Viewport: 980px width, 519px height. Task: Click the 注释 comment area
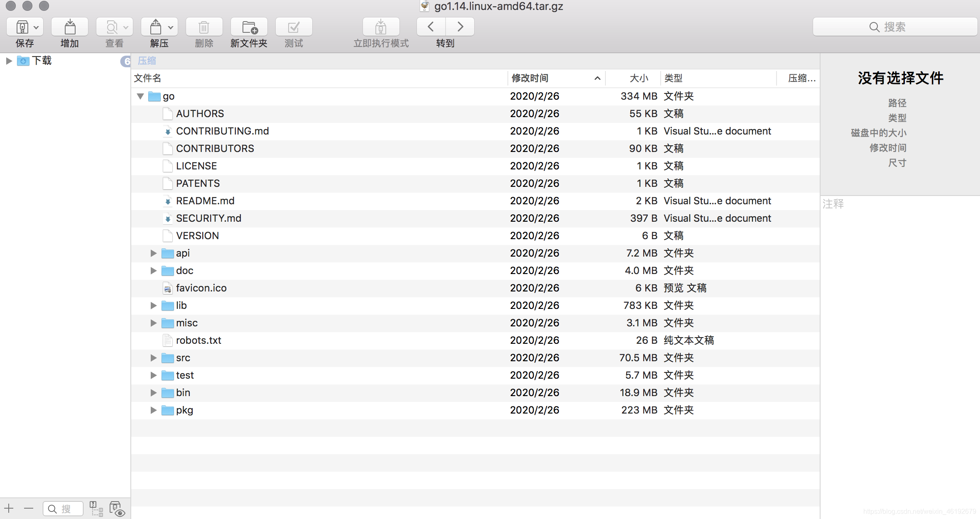coord(900,357)
